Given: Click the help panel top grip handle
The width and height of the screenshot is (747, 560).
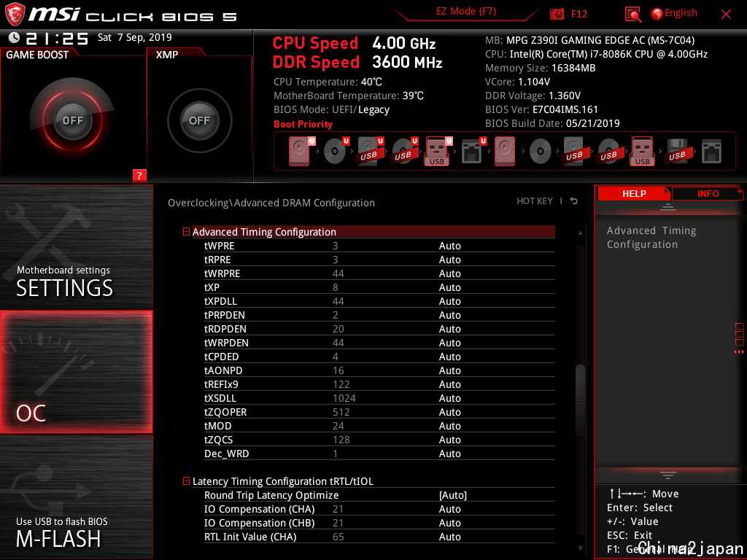Looking at the screenshot, I should pos(668,206).
